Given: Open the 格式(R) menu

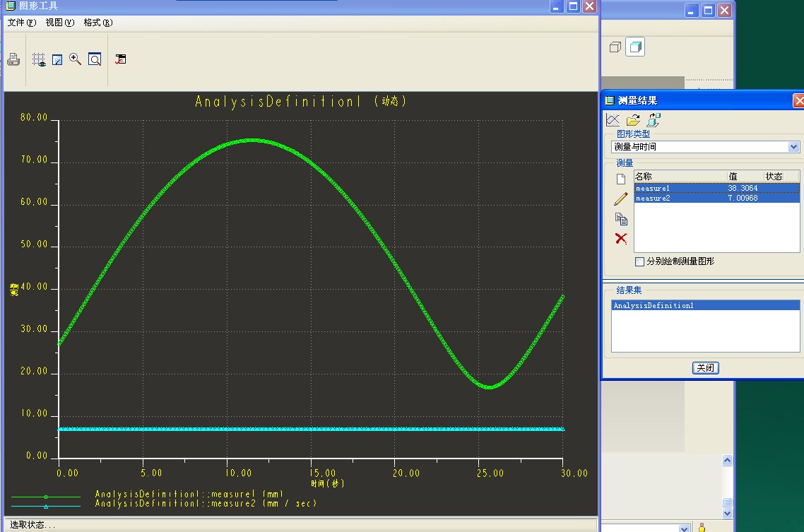Looking at the screenshot, I should tap(98, 23).
